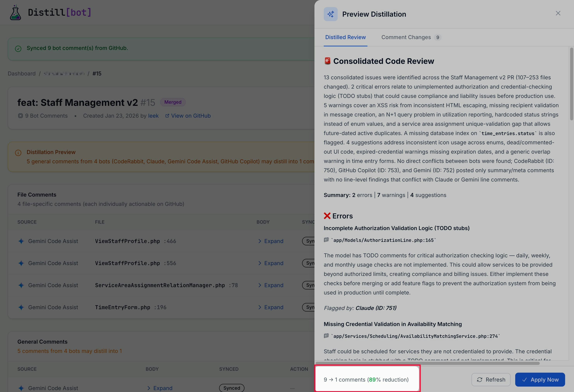Click the 'feat: Staff Management v2' title
The width and height of the screenshot is (574, 392).
77,102
